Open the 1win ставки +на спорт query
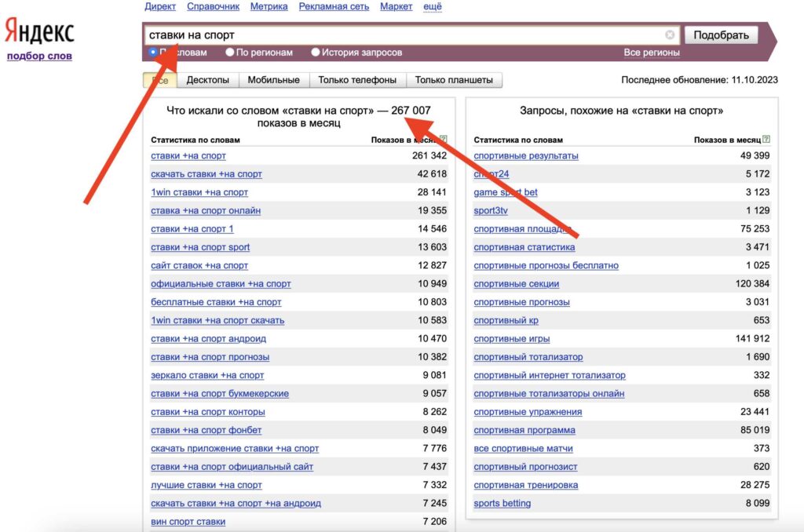Viewport: 804px width, 532px height. (x=199, y=192)
